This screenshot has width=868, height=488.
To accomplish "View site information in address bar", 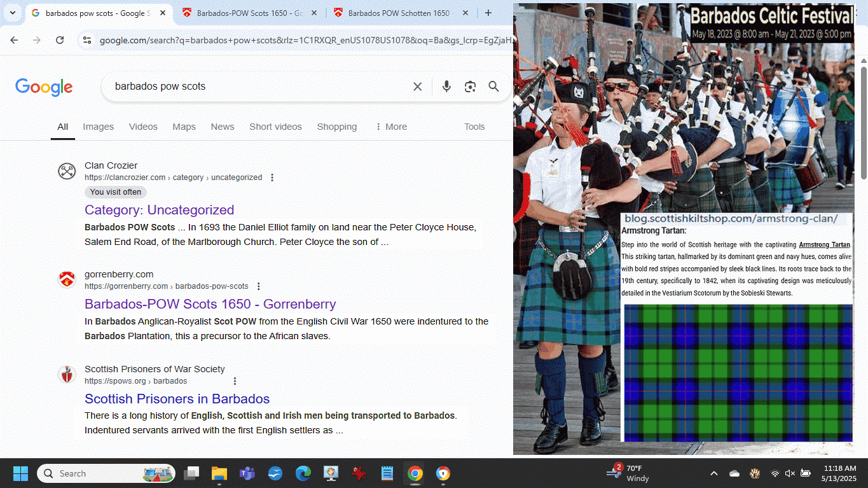I will click(87, 40).
